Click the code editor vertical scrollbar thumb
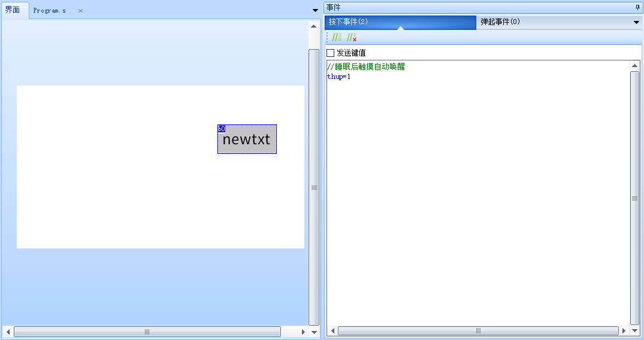 635,198
